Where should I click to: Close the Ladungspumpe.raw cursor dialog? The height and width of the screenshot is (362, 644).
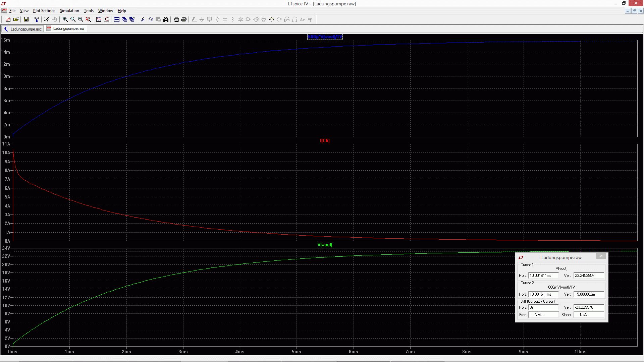point(601,256)
